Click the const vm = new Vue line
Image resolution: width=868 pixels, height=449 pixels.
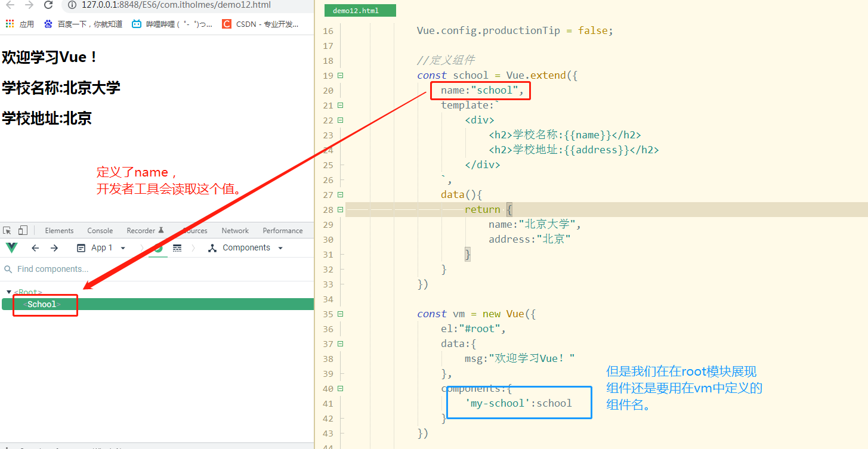coord(477,314)
